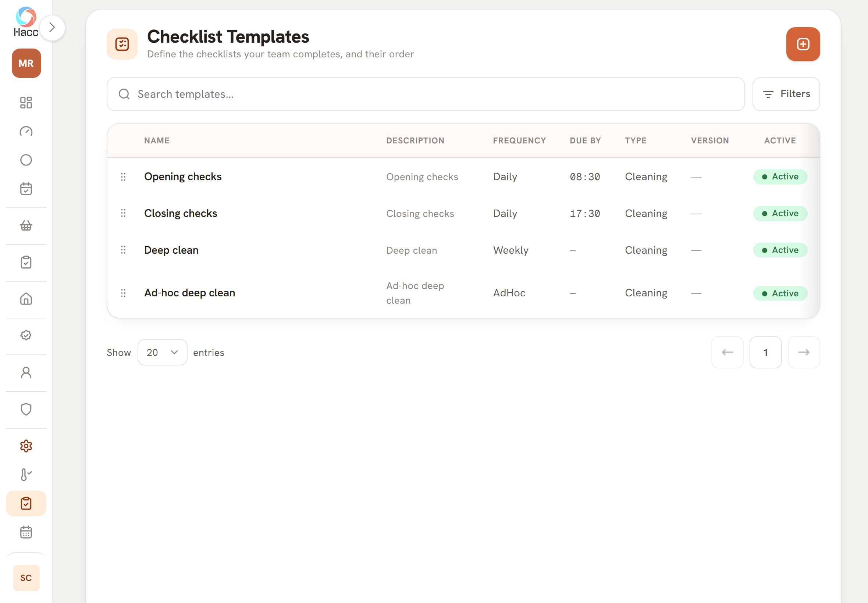
Task: Grab the drag handle for Ad-hoc deep clean
Action: (x=123, y=293)
